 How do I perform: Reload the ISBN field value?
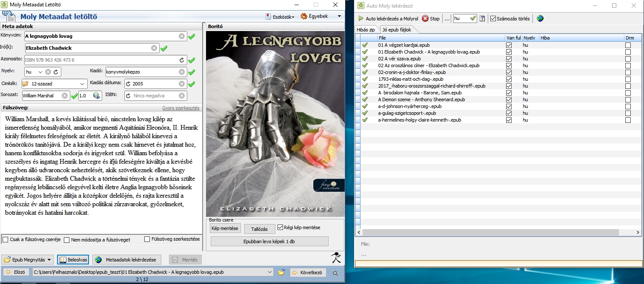click(128, 96)
